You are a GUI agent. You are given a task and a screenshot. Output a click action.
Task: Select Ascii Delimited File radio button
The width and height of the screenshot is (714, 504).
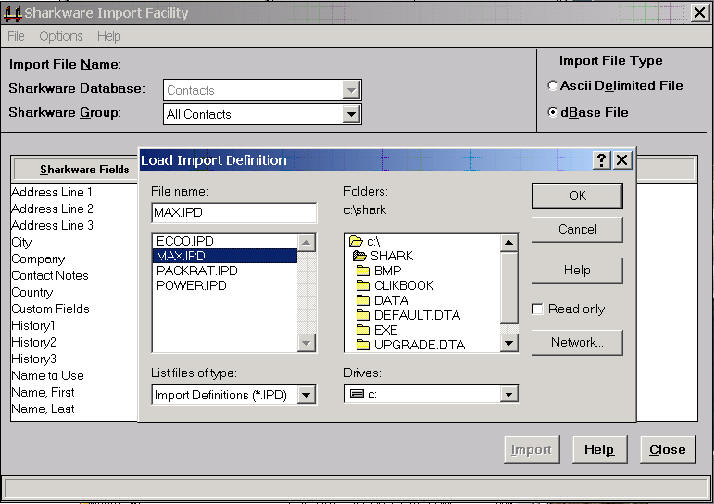tap(552, 86)
